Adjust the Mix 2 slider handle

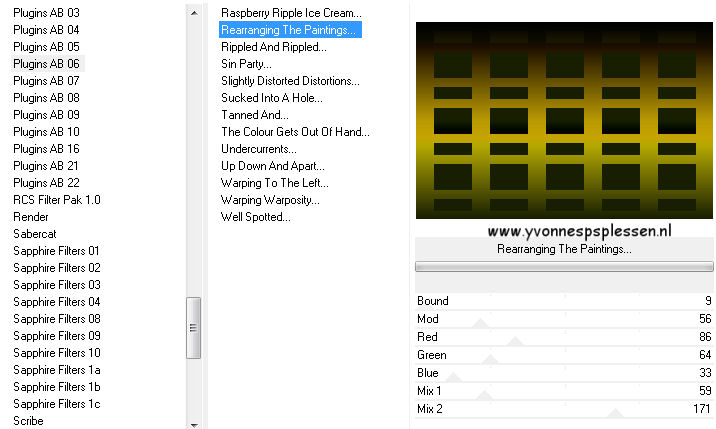tap(615, 413)
